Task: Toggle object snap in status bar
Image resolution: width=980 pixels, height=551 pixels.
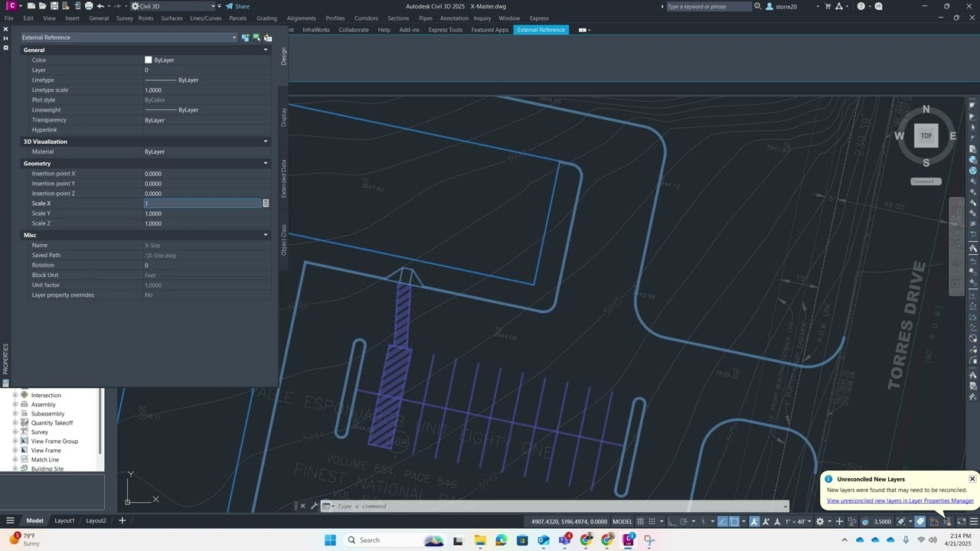Action: click(733, 522)
